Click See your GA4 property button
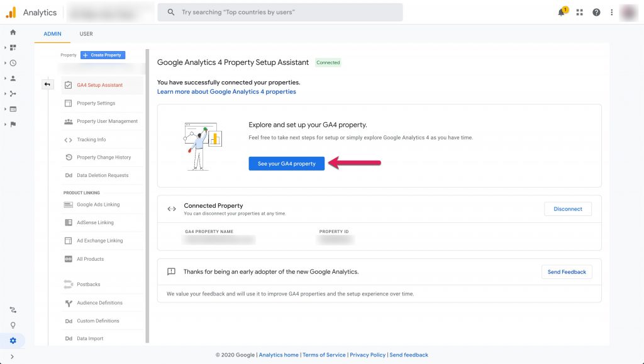 pyautogui.click(x=287, y=164)
